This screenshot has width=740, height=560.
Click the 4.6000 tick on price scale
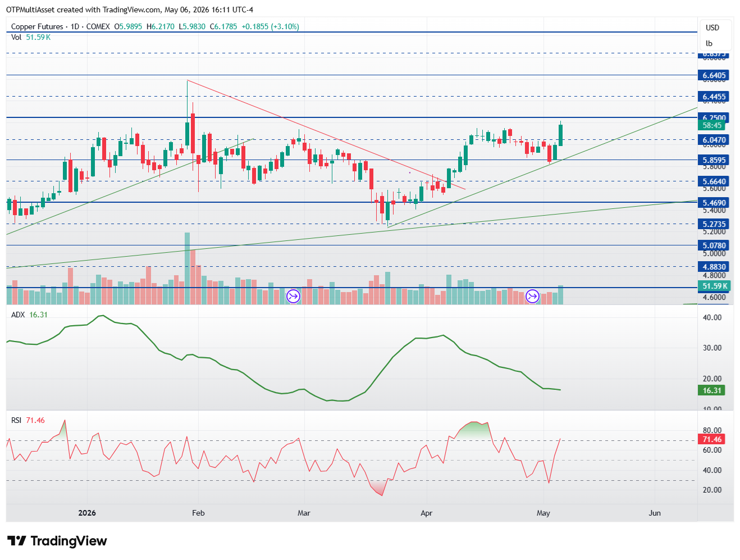coord(714,297)
